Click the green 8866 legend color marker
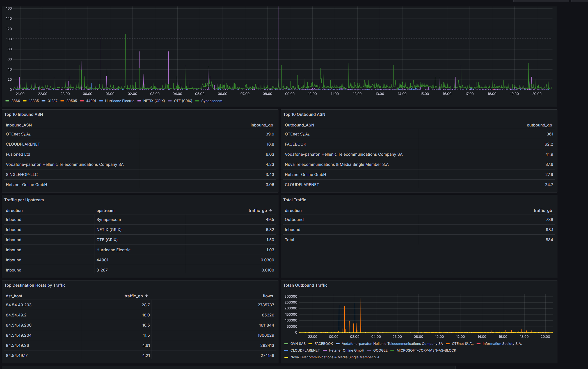The image size is (588, 369). point(7,101)
